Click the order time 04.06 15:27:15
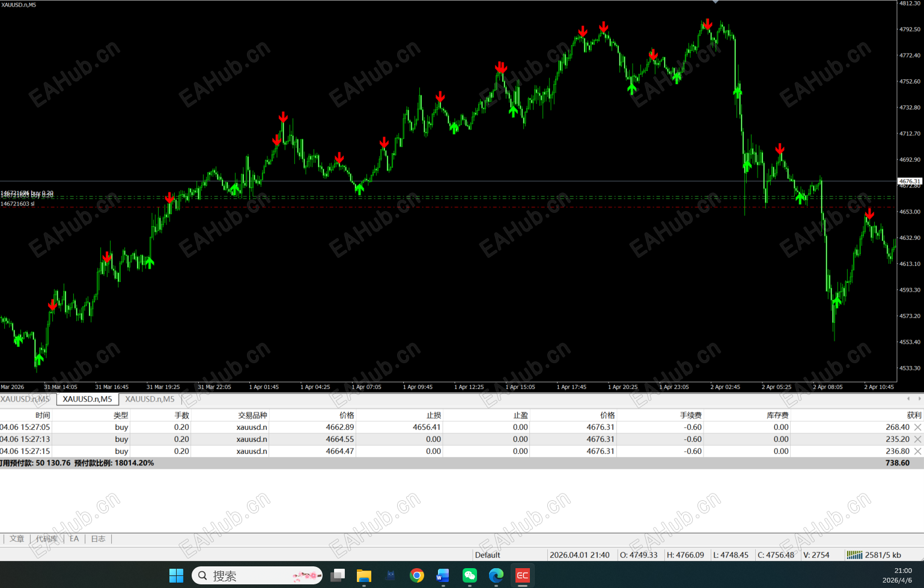The height and width of the screenshot is (588, 924). [x=25, y=452]
